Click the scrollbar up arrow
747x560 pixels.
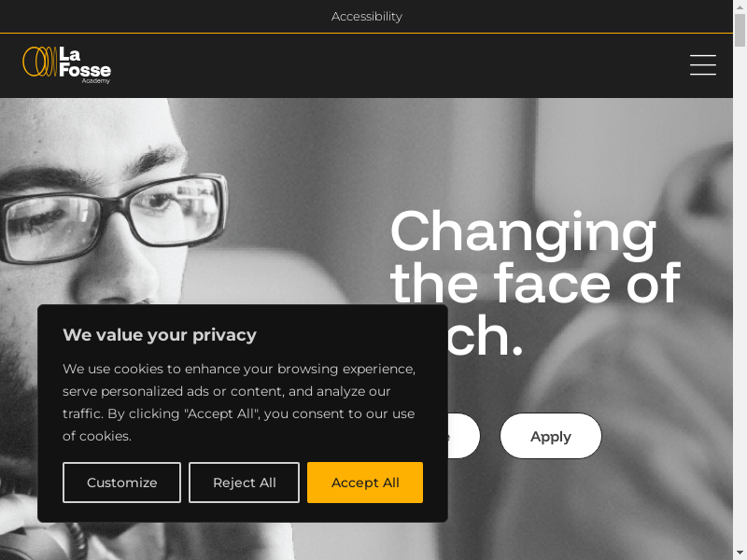(740, 7)
